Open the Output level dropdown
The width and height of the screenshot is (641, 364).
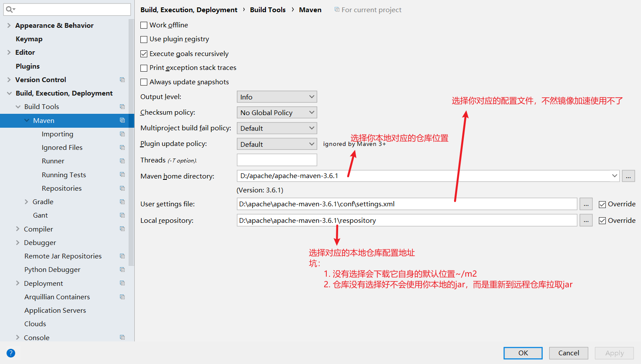coord(277,97)
